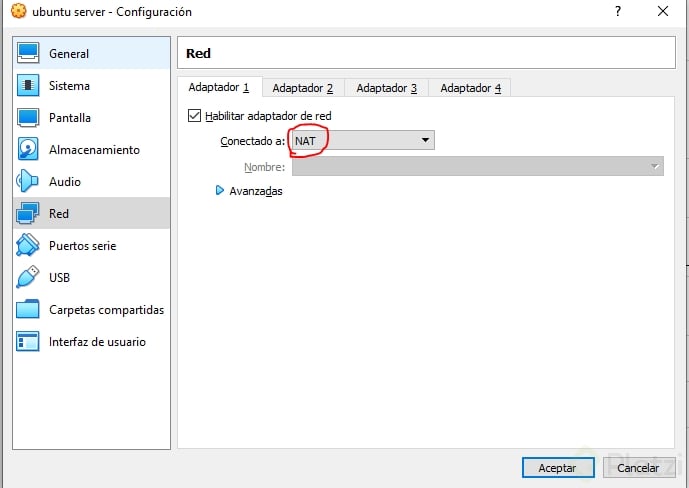Expand the Avanzadas section
The image size is (689, 488).
click(x=221, y=191)
